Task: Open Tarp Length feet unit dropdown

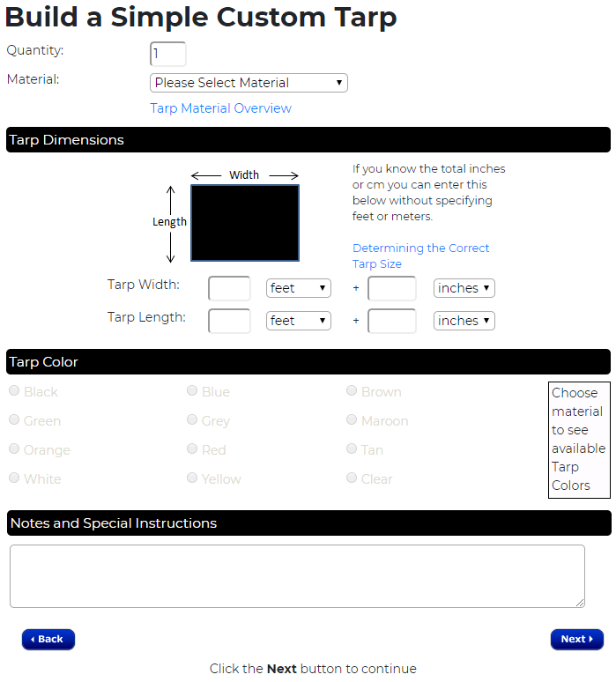Action: [298, 321]
